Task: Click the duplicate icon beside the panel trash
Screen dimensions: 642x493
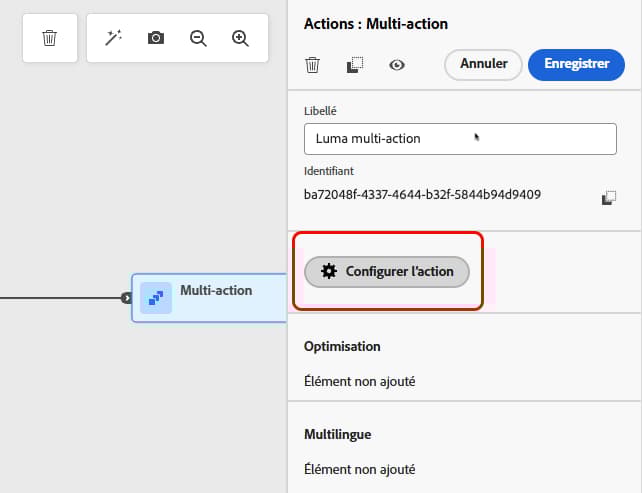Action: (355, 65)
